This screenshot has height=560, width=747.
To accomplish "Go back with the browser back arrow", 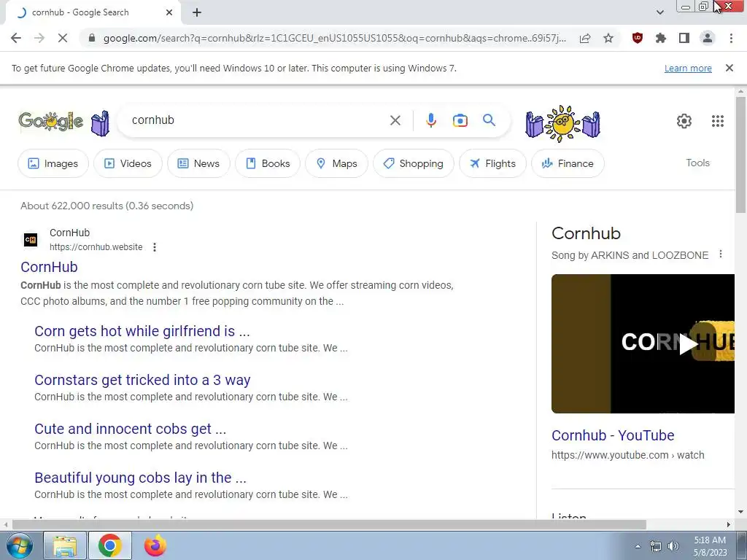I will tap(16, 38).
